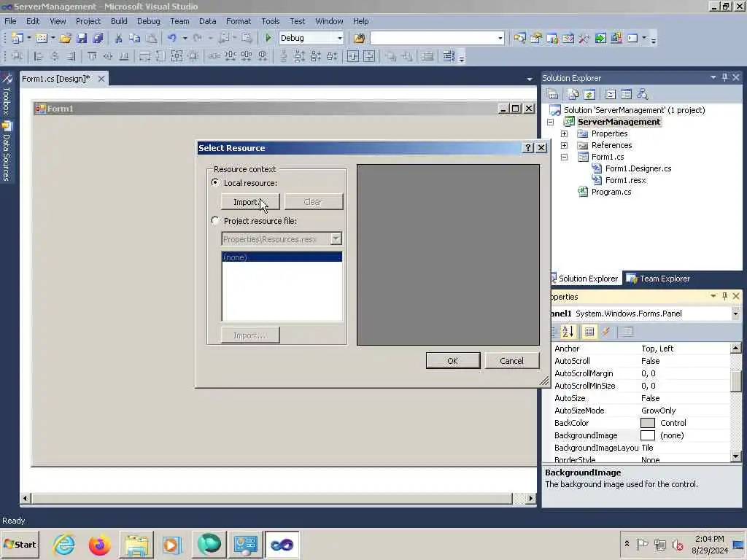747x560 pixels.
Task: Expand the Properties tree node
Action: (x=564, y=134)
